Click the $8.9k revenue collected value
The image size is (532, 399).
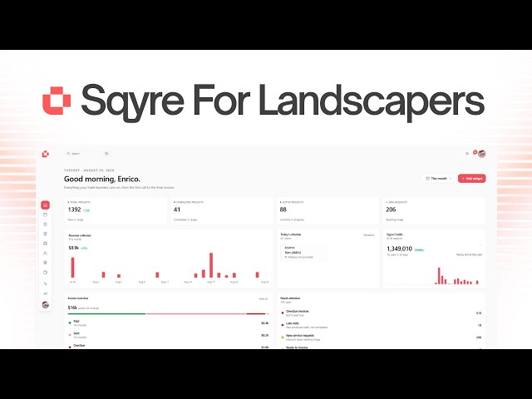click(74, 248)
